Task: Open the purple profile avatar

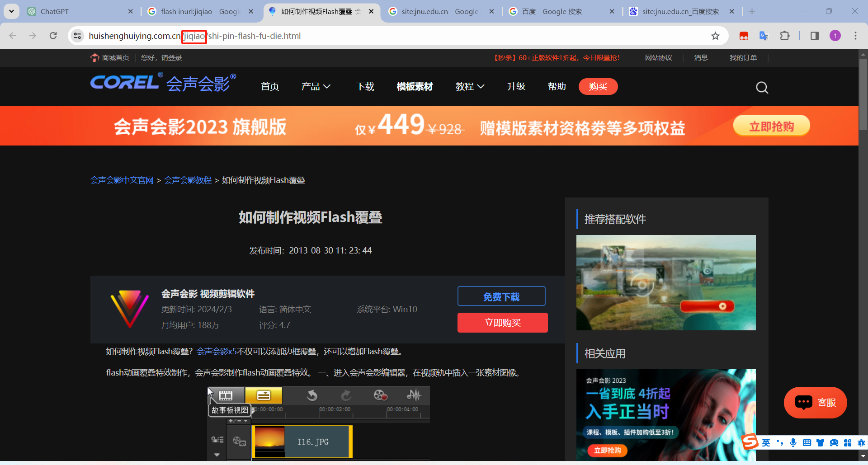Action: point(835,36)
